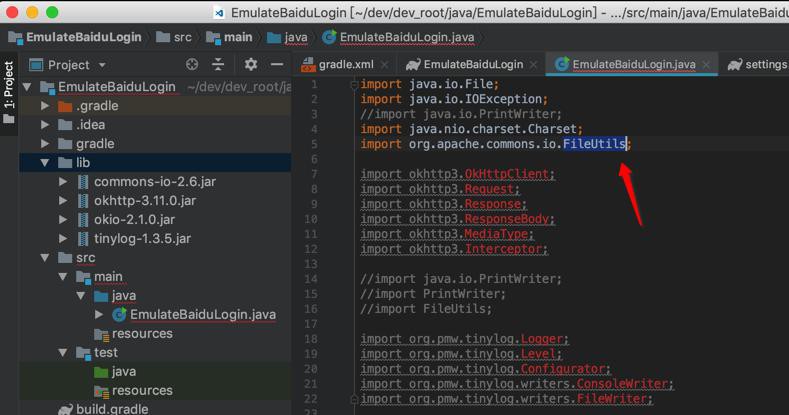Screen dimensions: 789x415
Task: Select build.gradle file in tree
Action: tap(155, 408)
